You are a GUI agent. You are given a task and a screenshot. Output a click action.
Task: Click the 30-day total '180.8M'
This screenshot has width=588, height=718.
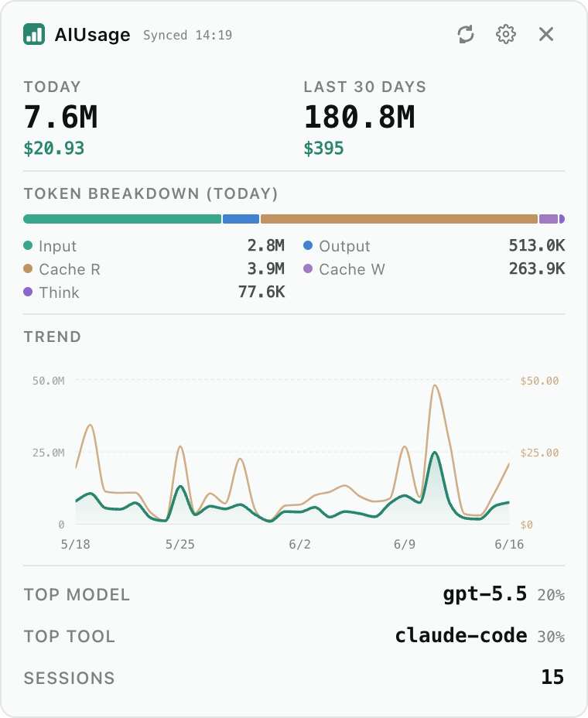click(x=360, y=117)
